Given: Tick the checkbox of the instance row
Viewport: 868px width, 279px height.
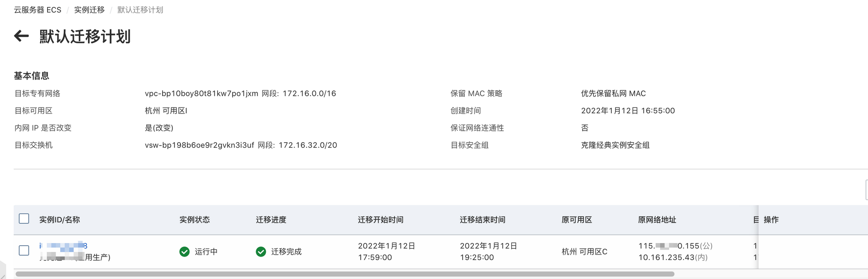Looking at the screenshot, I should click(x=24, y=250).
